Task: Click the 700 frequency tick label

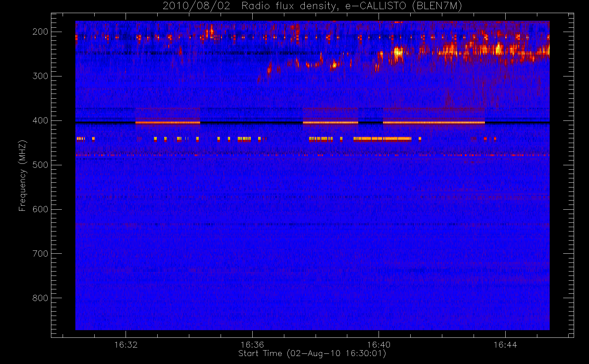Action: [x=40, y=254]
